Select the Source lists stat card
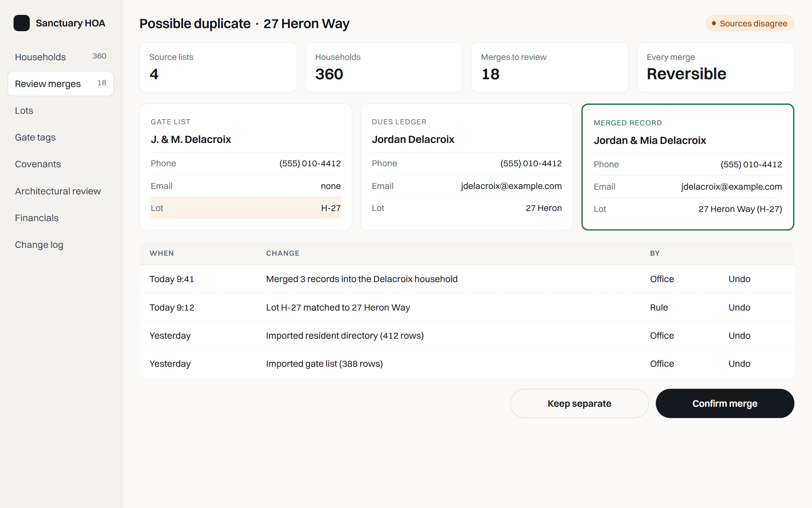Image resolution: width=812 pixels, height=508 pixels. tap(218, 67)
